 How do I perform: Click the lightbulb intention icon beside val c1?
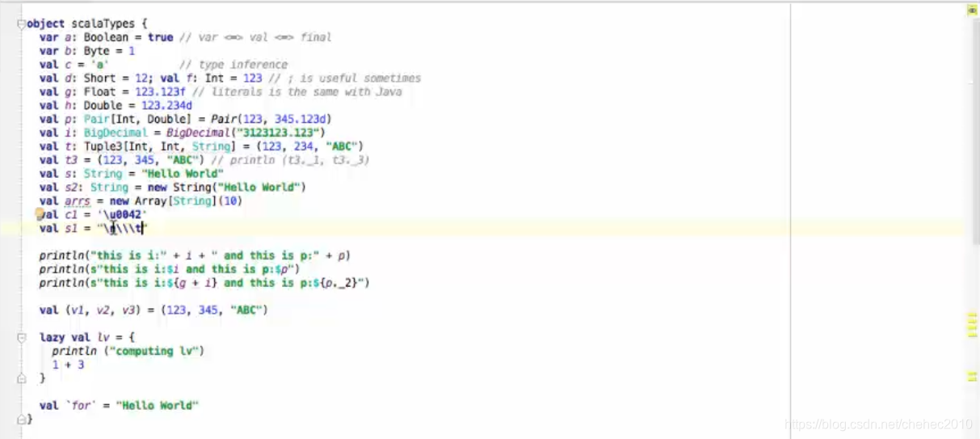tap(40, 213)
